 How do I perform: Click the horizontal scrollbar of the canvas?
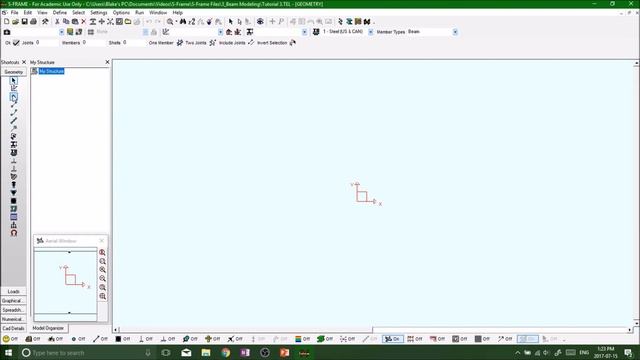click(372, 330)
